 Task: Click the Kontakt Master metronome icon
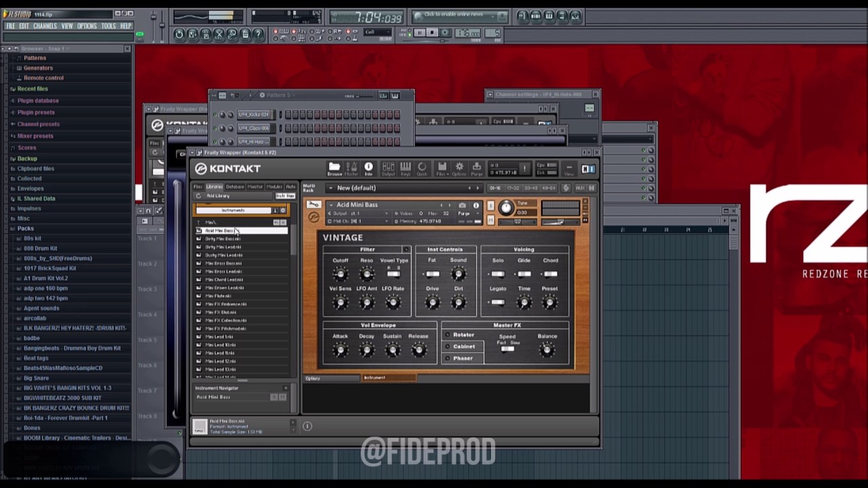tap(351, 167)
